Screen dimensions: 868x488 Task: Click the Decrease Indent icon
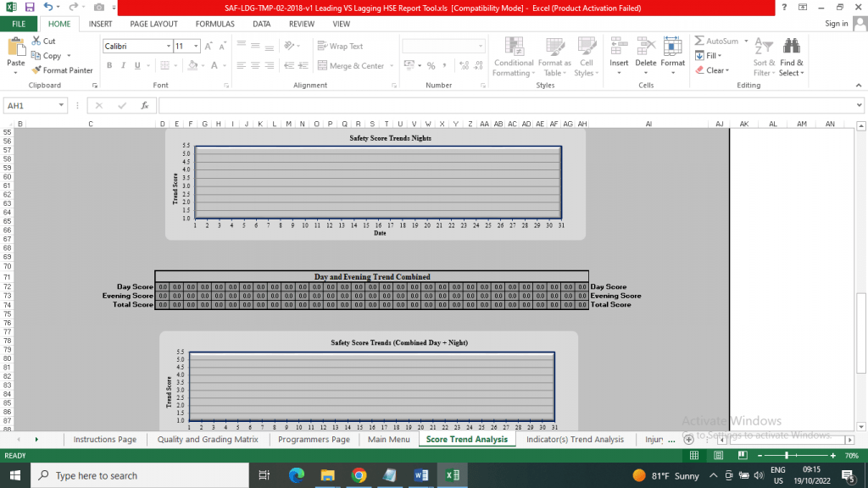click(x=289, y=65)
